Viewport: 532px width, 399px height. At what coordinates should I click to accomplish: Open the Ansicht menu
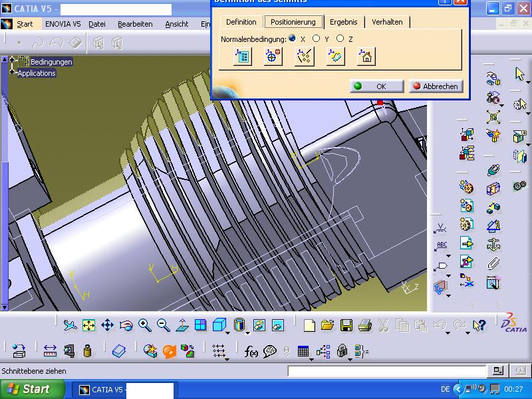(177, 24)
